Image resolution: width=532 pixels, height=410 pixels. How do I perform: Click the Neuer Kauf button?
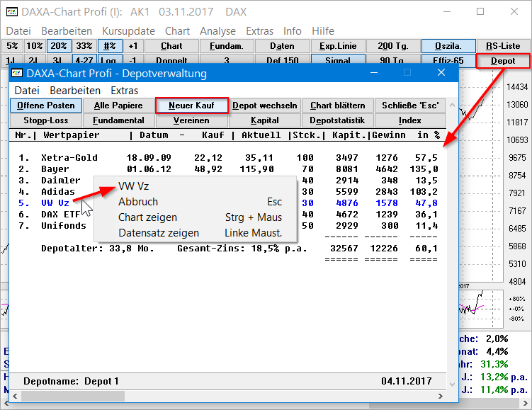pyautogui.click(x=193, y=106)
